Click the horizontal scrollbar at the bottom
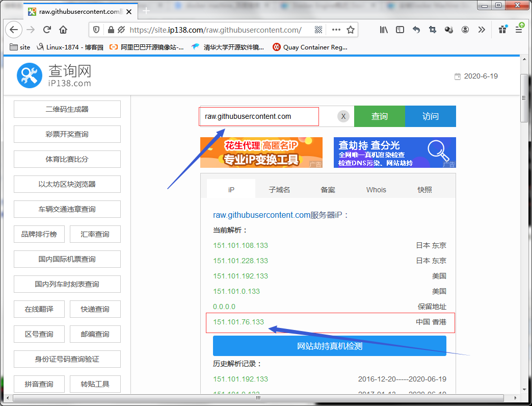This screenshot has height=406, width=532. coord(255,398)
